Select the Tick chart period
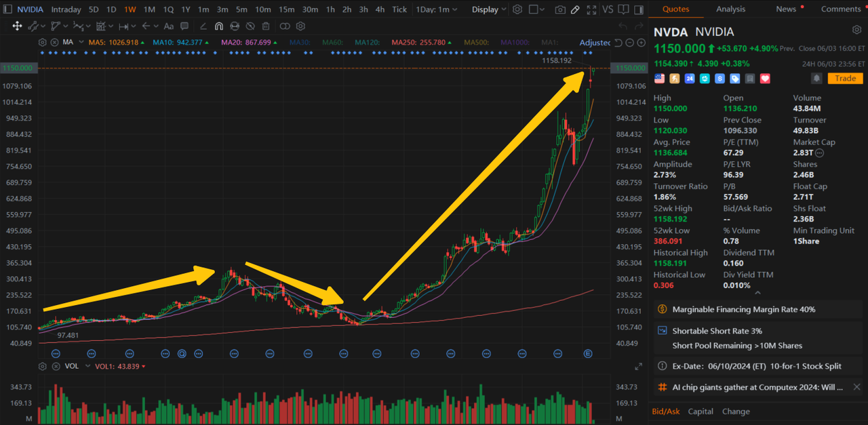This screenshot has height=425, width=868. coord(400,9)
